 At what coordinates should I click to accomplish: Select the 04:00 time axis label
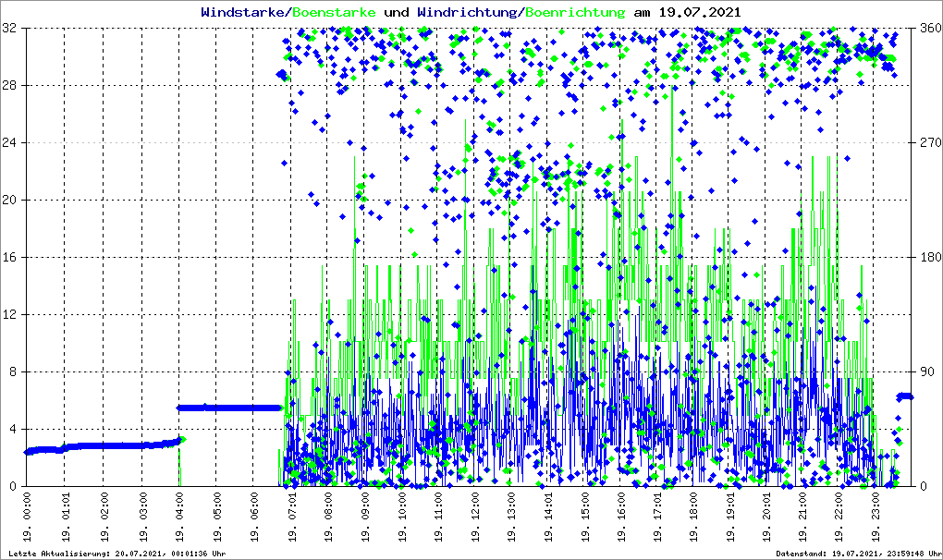180,515
